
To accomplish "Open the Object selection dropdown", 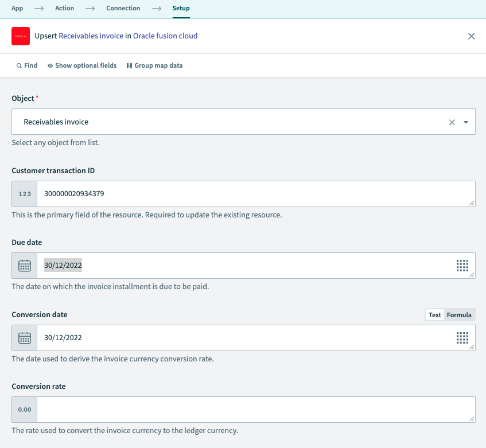I will (467, 122).
